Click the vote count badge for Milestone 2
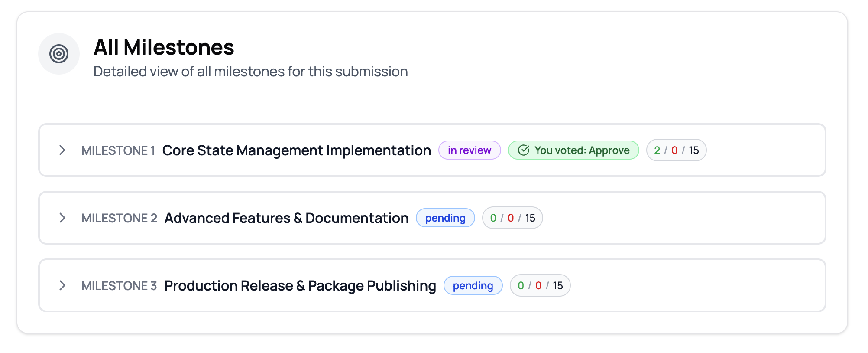The height and width of the screenshot is (353, 868). [512, 218]
